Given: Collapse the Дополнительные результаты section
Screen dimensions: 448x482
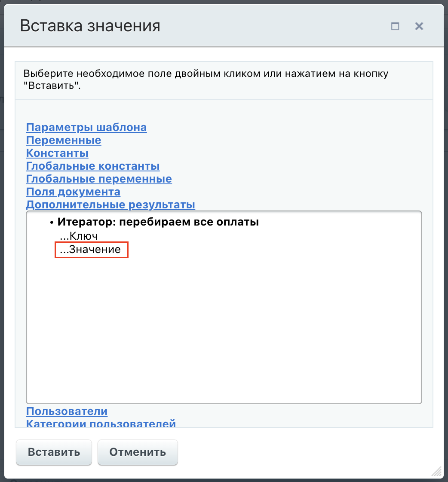Looking at the screenshot, I should pos(110,205).
